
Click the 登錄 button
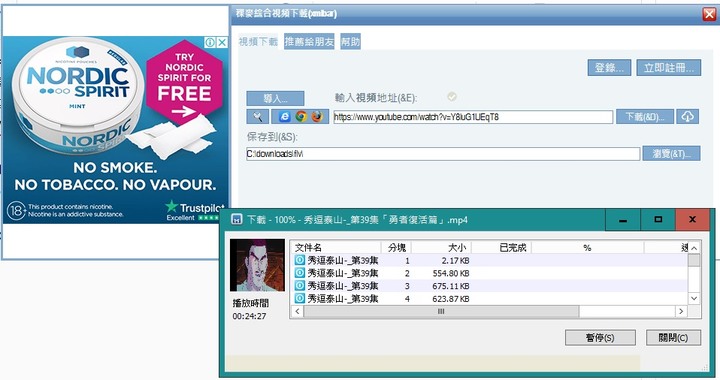pos(609,68)
